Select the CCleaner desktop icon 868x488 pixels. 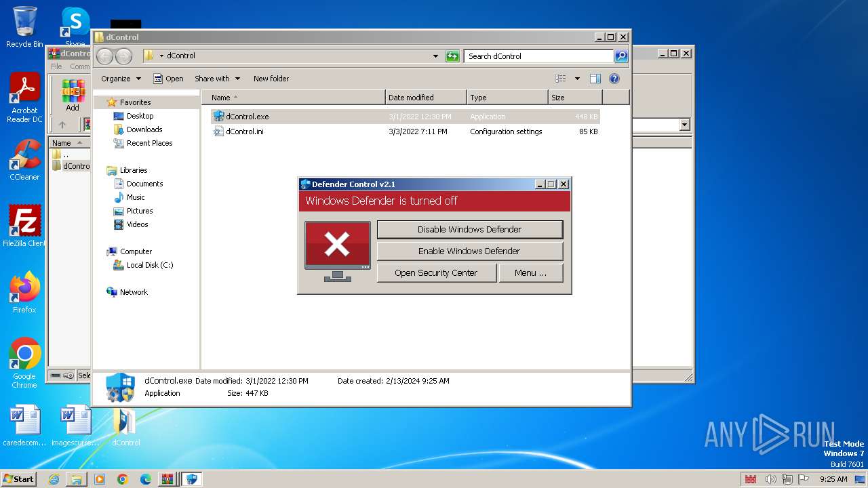24,160
